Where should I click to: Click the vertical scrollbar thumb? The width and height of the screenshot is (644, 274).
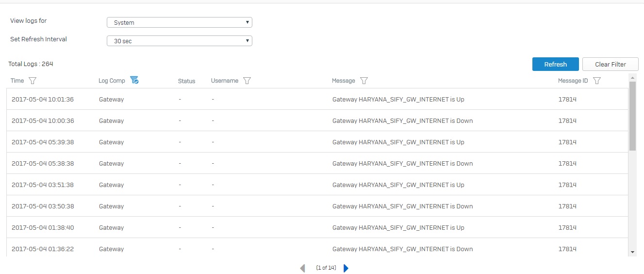[632, 116]
